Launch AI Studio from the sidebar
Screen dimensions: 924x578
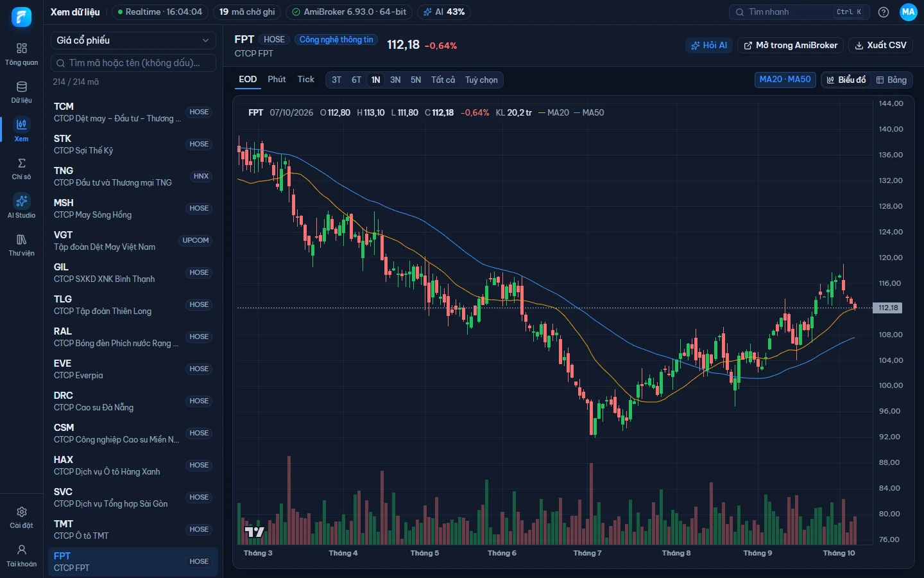click(x=21, y=207)
